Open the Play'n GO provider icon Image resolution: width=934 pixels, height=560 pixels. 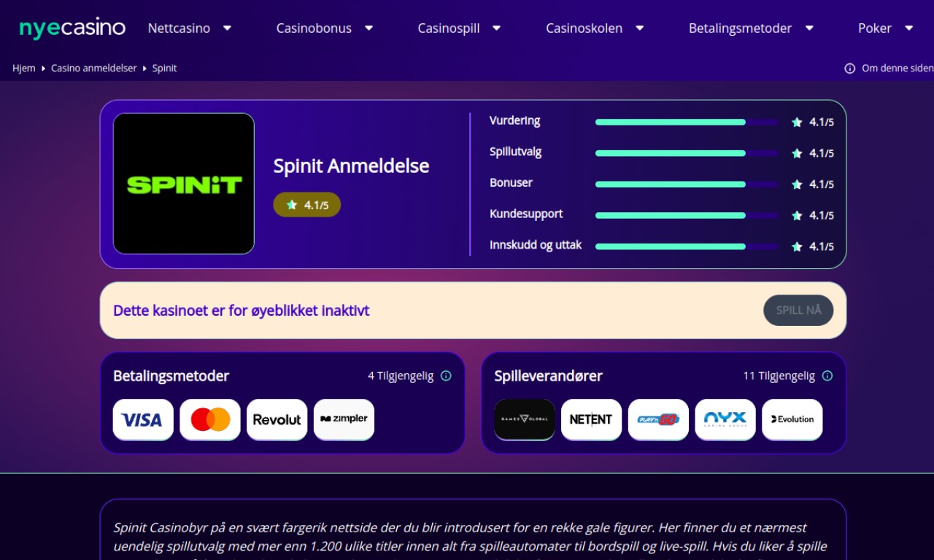coord(658,419)
